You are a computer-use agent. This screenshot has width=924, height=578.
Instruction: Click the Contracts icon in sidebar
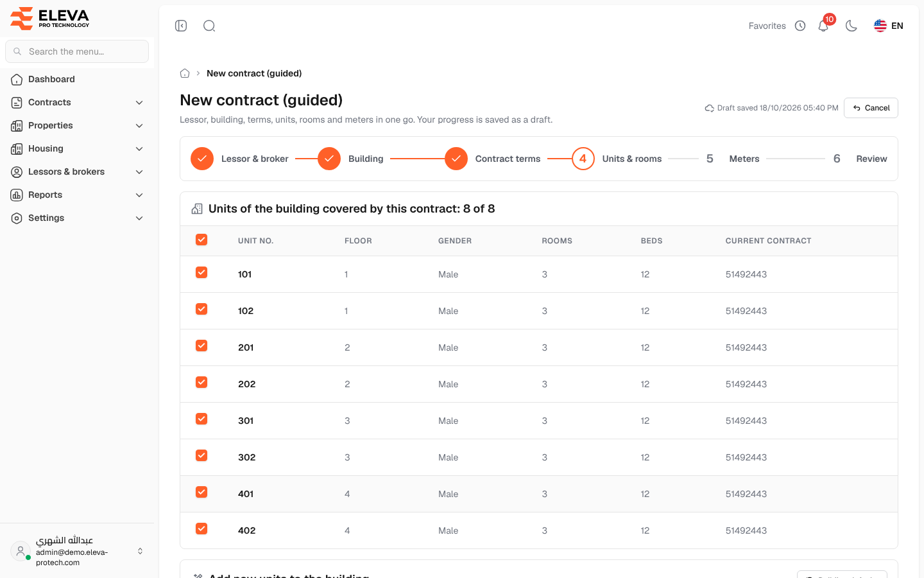pyautogui.click(x=17, y=103)
